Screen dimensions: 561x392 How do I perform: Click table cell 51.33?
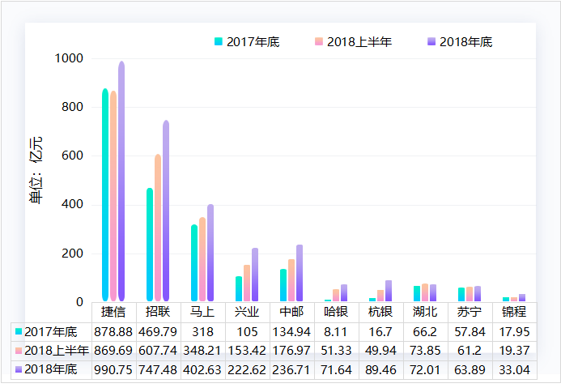pyautogui.click(x=336, y=351)
